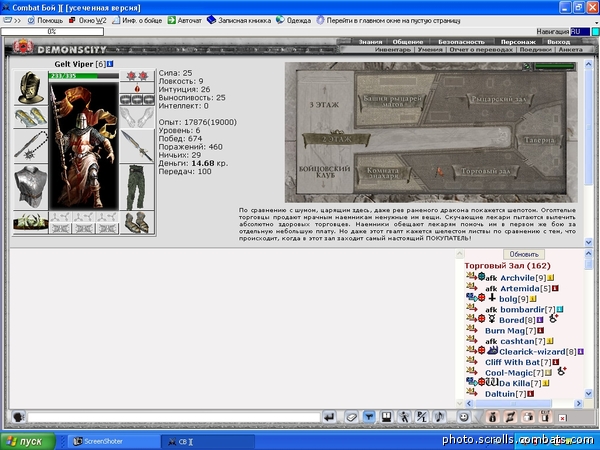Open the Анкета submenu item

(571, 50)
